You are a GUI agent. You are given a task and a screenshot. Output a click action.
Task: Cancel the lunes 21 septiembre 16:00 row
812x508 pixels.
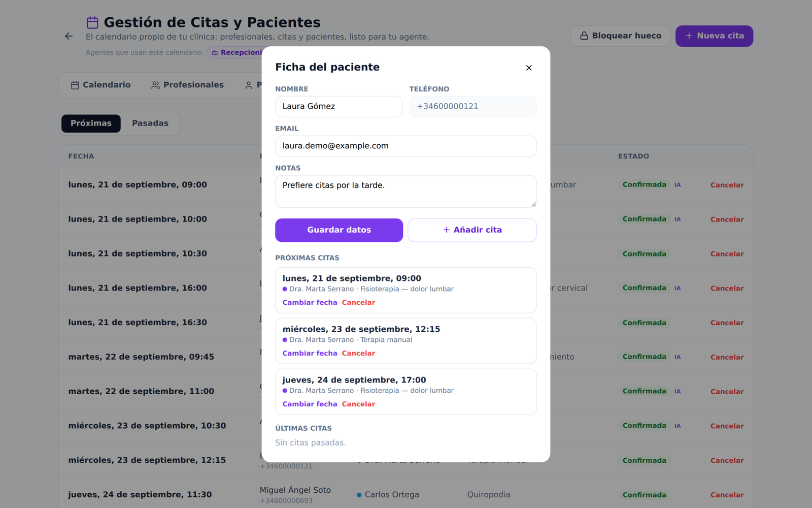727,288
